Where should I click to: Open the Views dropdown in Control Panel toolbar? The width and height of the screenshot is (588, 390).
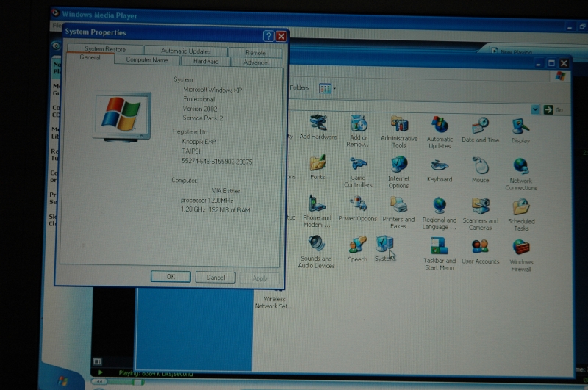coord(327,89)
